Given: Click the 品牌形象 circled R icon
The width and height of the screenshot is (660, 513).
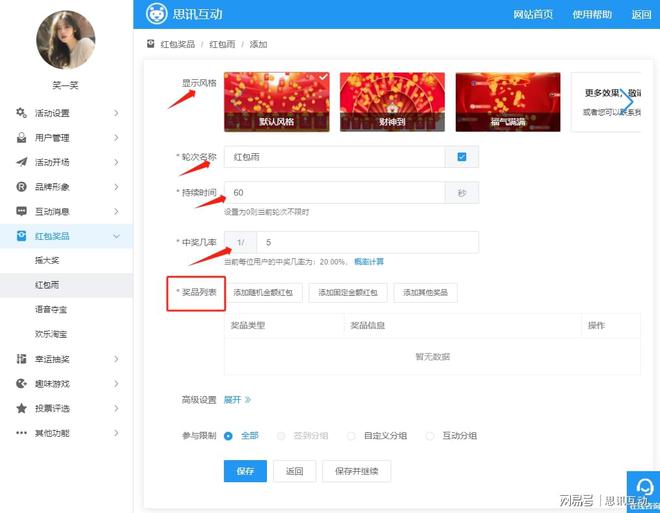Looking at the screenshot, I should [22, 187].
